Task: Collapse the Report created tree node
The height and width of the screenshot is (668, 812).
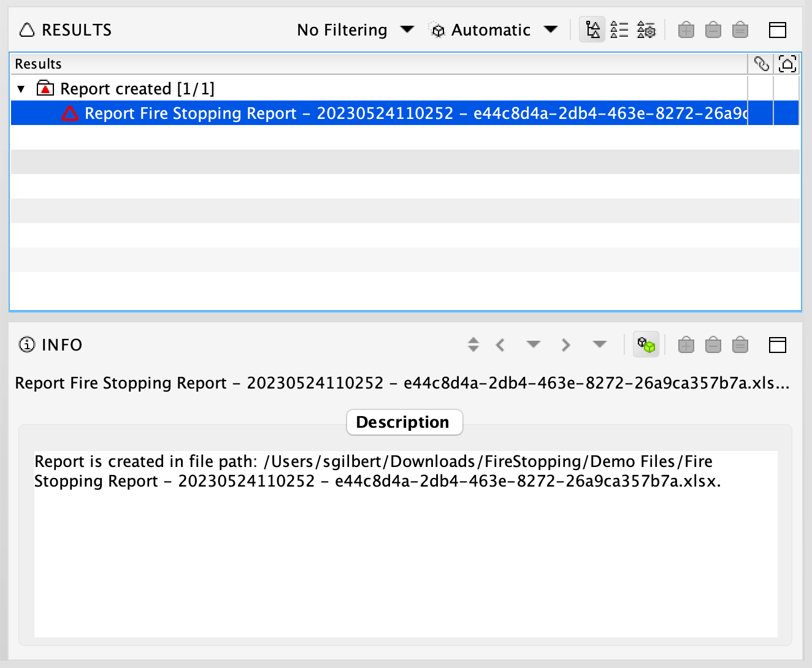Action: click(21, 89)
